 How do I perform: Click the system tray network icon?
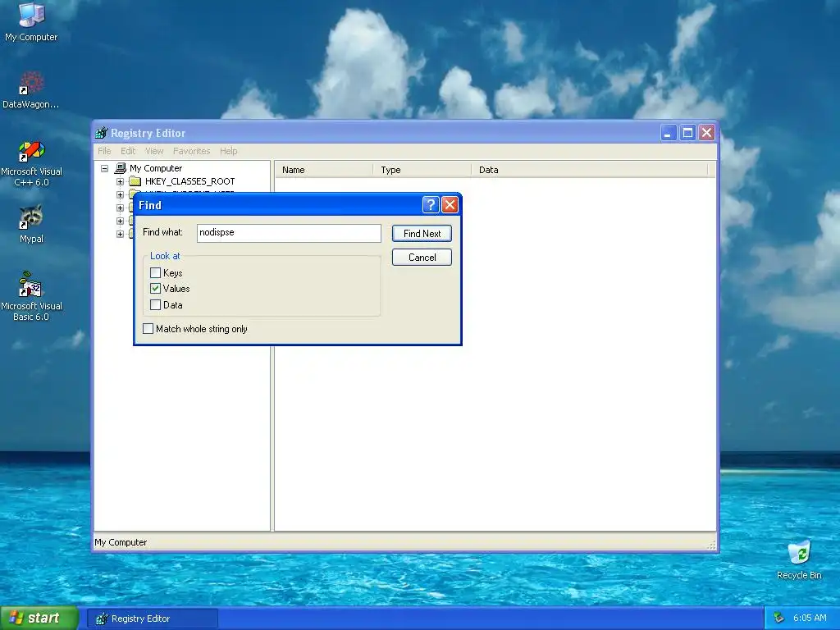click(x=779, y=618)
